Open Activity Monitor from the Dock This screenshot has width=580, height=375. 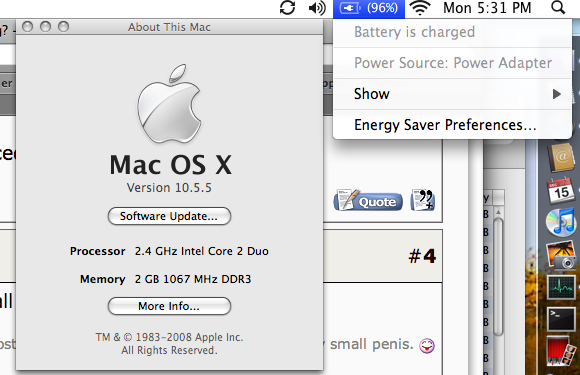pyautogui.click(x=561, y=287)
